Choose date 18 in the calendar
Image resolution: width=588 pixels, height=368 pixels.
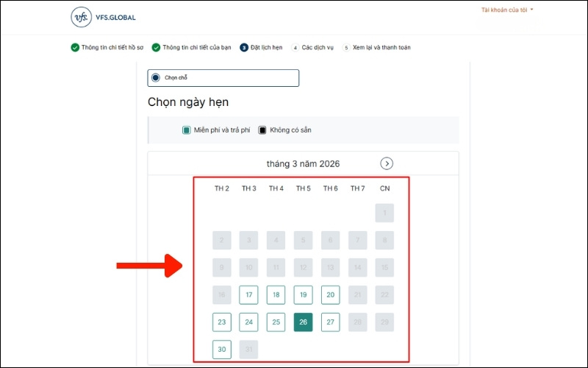[276, 295]
